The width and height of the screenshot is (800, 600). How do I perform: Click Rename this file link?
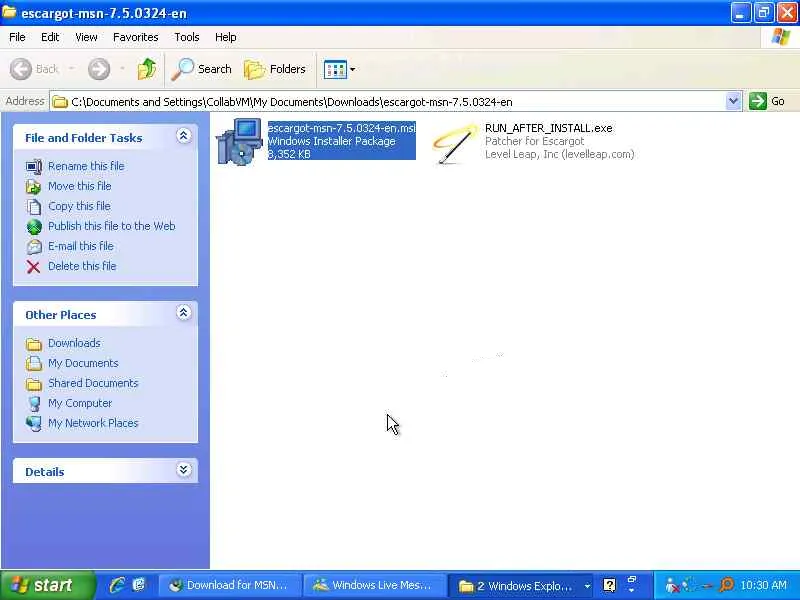coord(86,166)
